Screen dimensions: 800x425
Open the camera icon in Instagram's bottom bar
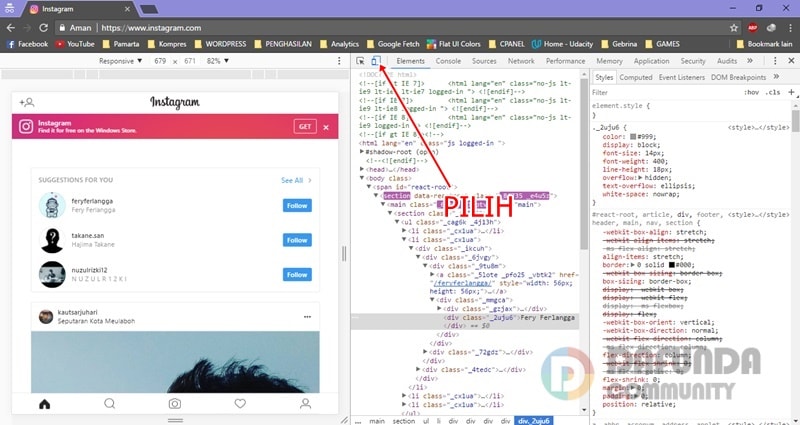pyautogui.click(x=175, y=404)
